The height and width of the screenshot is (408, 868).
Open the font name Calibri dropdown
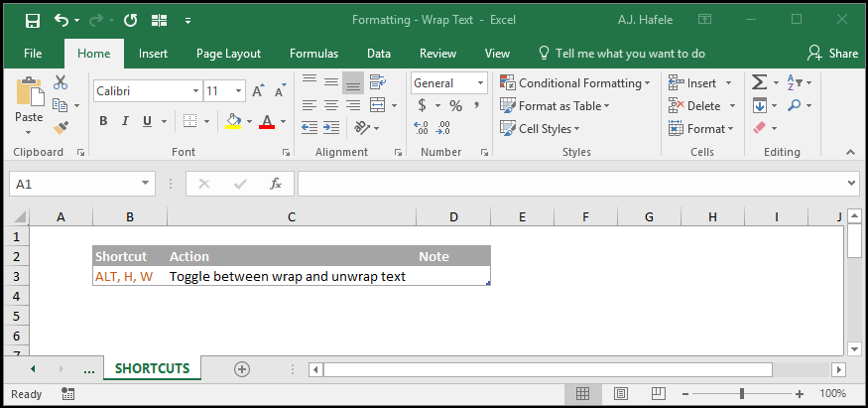(196, 91)
